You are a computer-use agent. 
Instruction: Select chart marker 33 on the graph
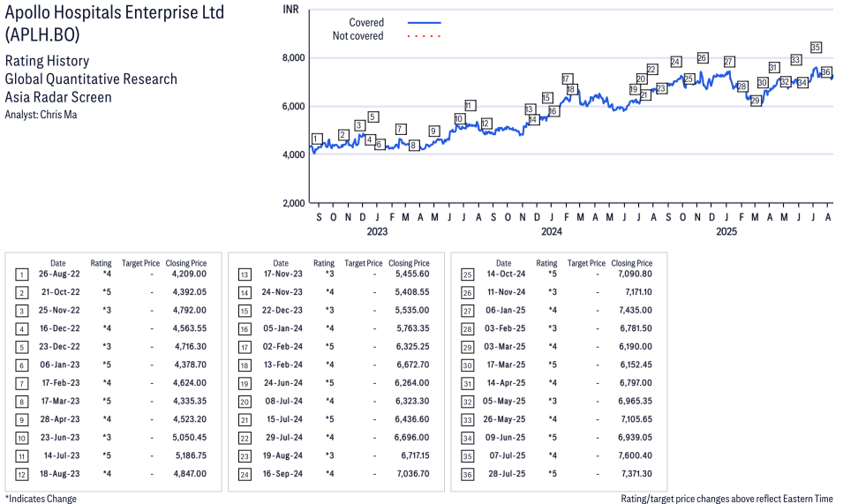(795, 60)
